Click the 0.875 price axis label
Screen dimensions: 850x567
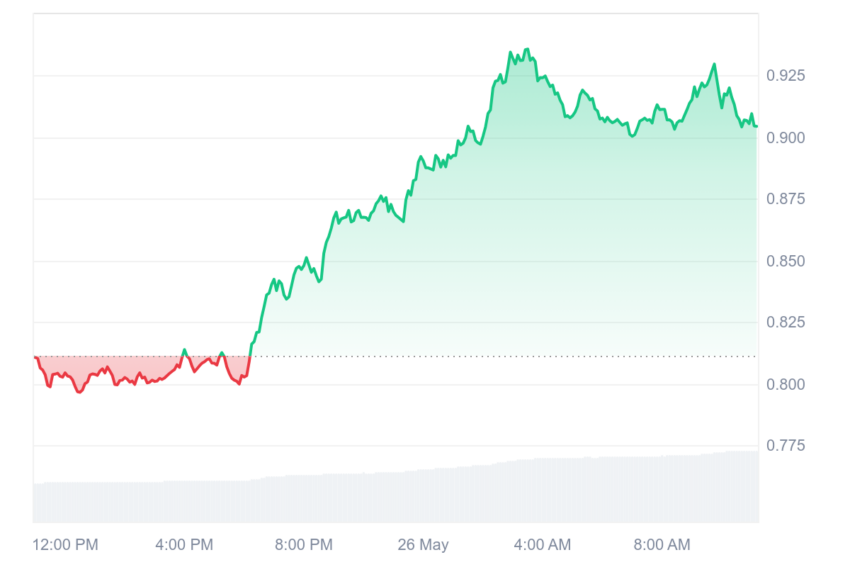click(x=785, y=199)
